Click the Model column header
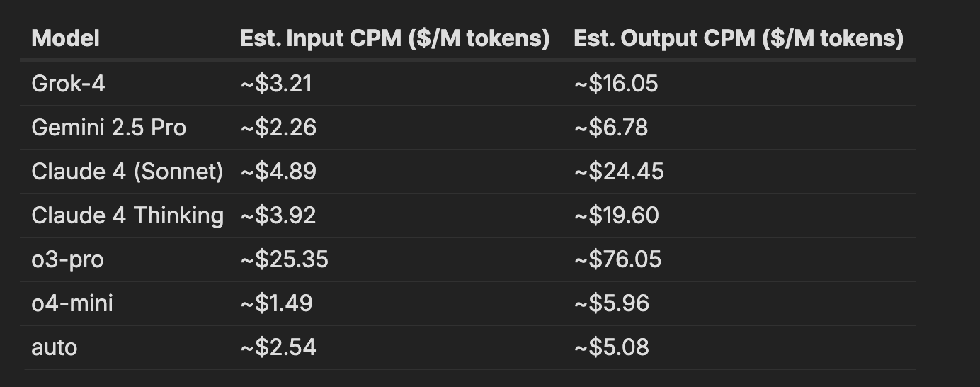Screen dimensions: 980x387 click(x=65, y=38)
